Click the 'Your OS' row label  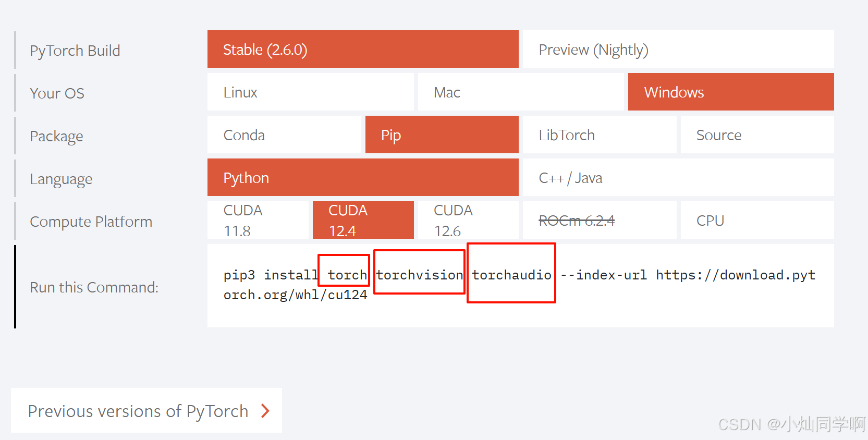[57, 93]
